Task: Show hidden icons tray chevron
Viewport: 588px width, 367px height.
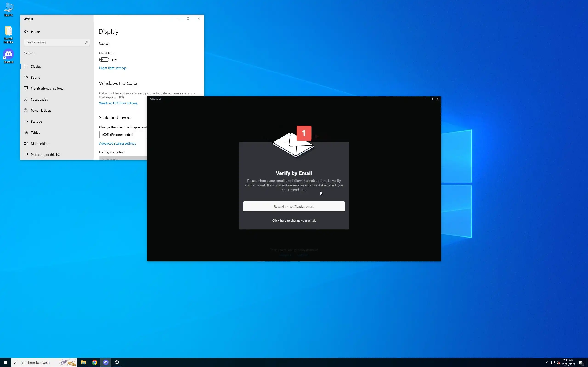Action: click(x=547, y=362)
